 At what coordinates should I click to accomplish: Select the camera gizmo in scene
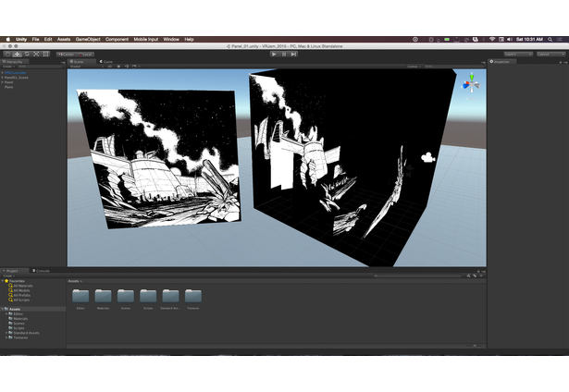pyautogui.click(x=427, y=157)
